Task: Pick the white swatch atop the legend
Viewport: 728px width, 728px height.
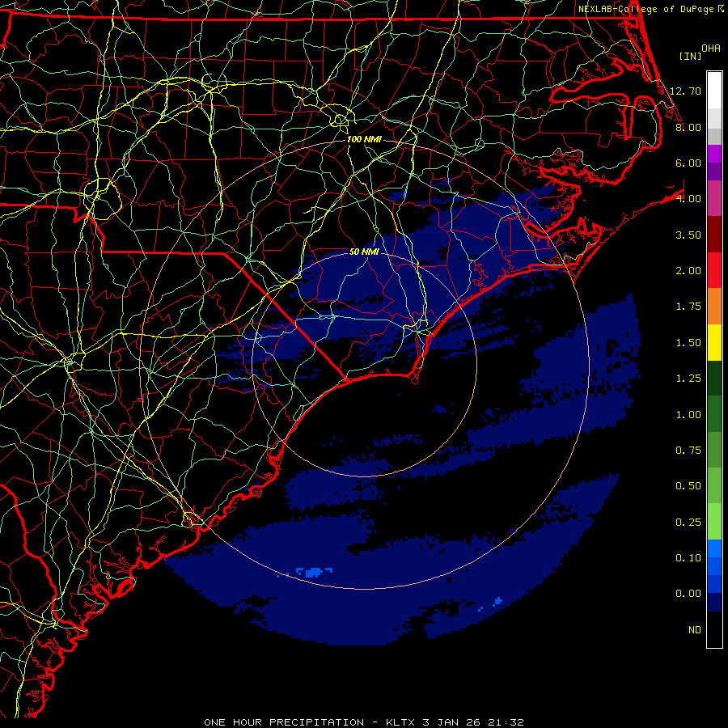Action: (714, 90)
